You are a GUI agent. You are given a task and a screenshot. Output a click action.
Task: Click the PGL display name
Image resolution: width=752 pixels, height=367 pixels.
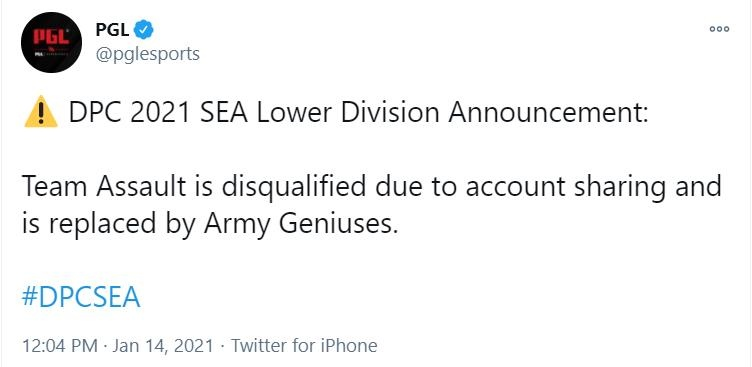(x=112, y=30)
